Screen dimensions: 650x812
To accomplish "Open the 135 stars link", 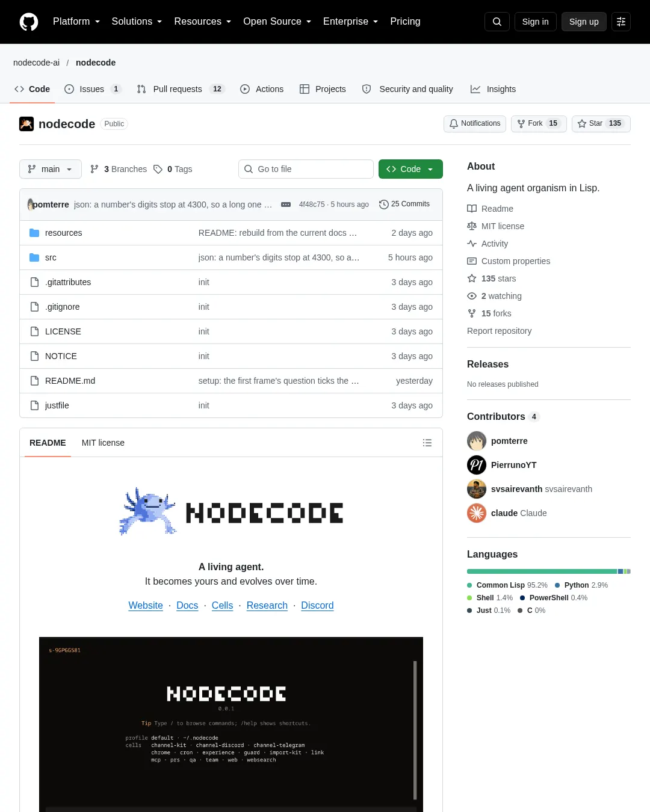I will click(x=491, y=278).
